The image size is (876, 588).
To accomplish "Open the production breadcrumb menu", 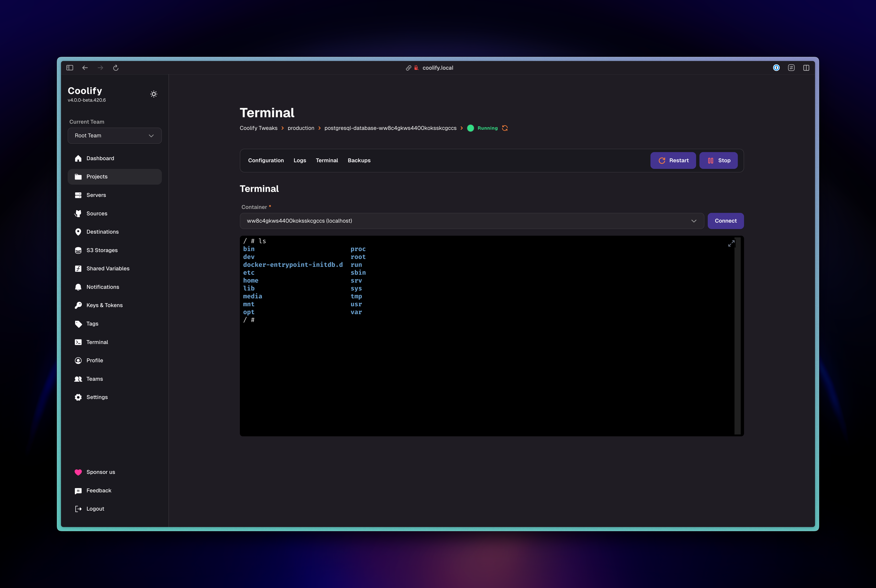I will click(x=301, y=128).
